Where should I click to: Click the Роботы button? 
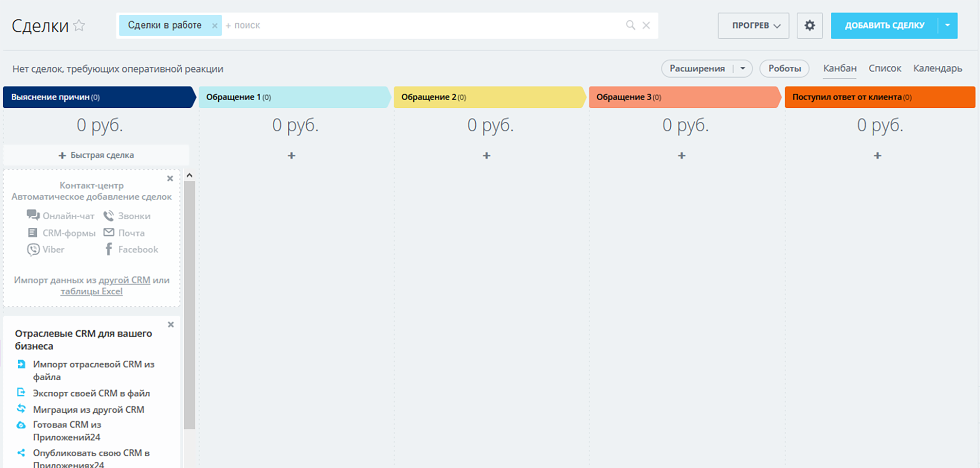[785, 68]
